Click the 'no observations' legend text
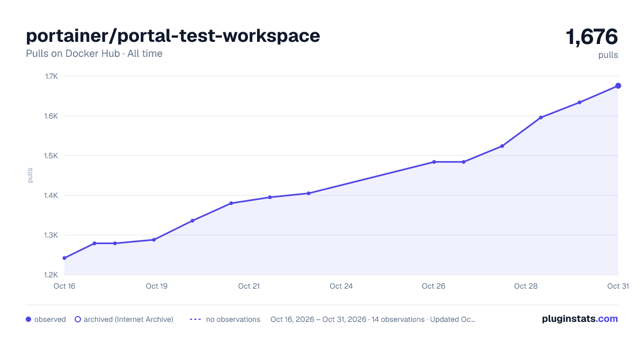This screenshot has height=338, width=644. [x=233, y=319]
